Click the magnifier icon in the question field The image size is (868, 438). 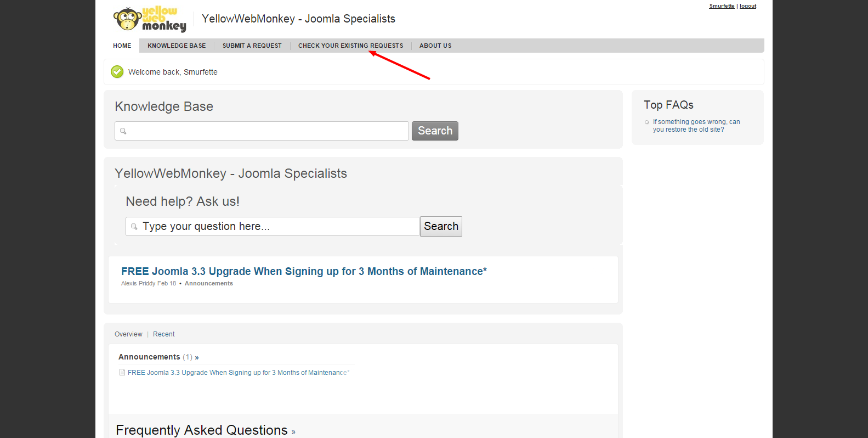pyautogui.click(x=134, y=227)
